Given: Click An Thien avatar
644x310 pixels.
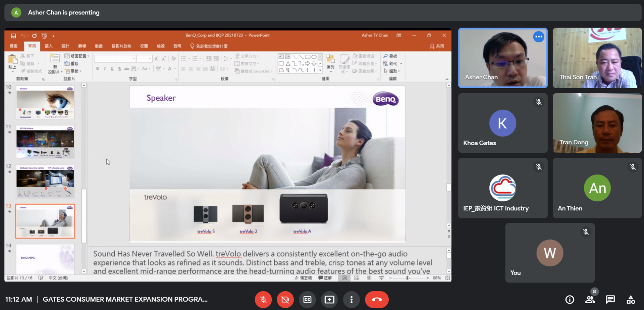Looking at the screenshot, I should (x=597, y=188).
